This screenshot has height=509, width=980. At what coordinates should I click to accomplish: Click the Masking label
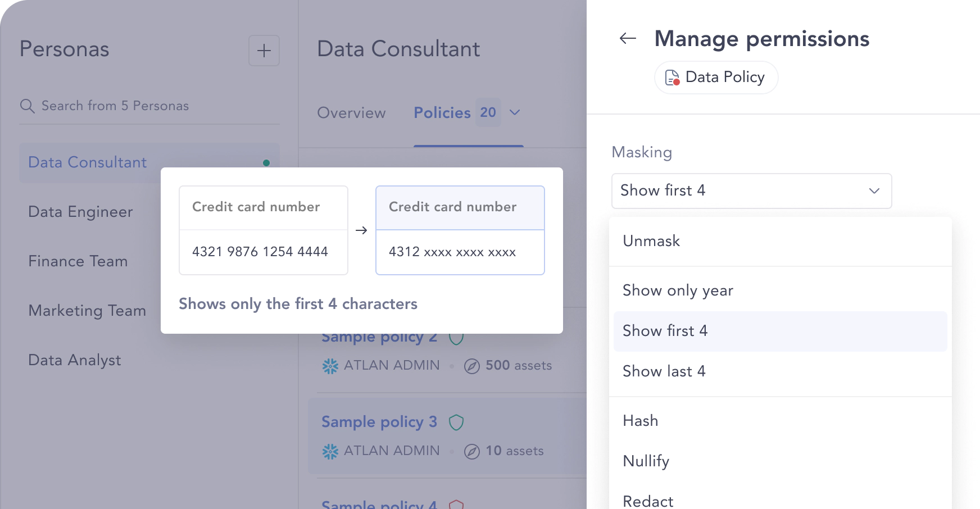(642, 152)
